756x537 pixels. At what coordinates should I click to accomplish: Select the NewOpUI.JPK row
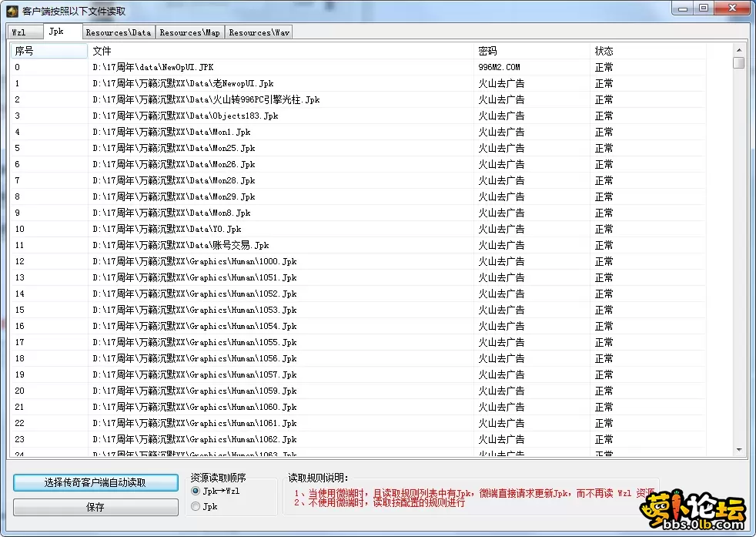[231, 67]
